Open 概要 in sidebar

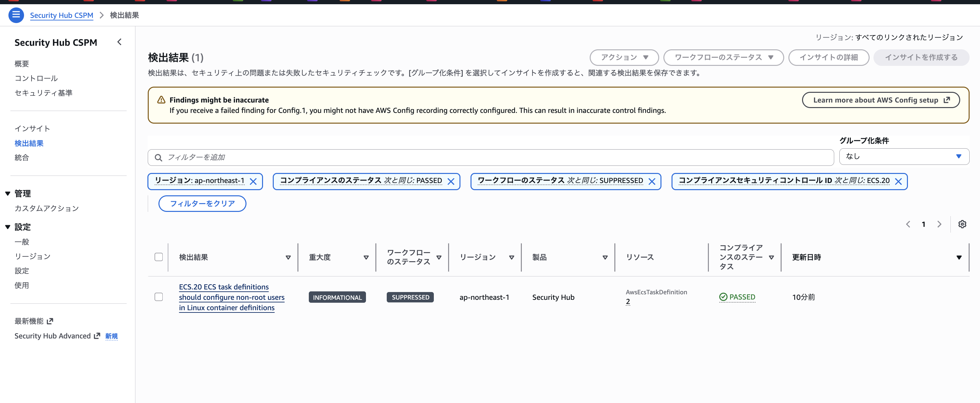point(22,64)
